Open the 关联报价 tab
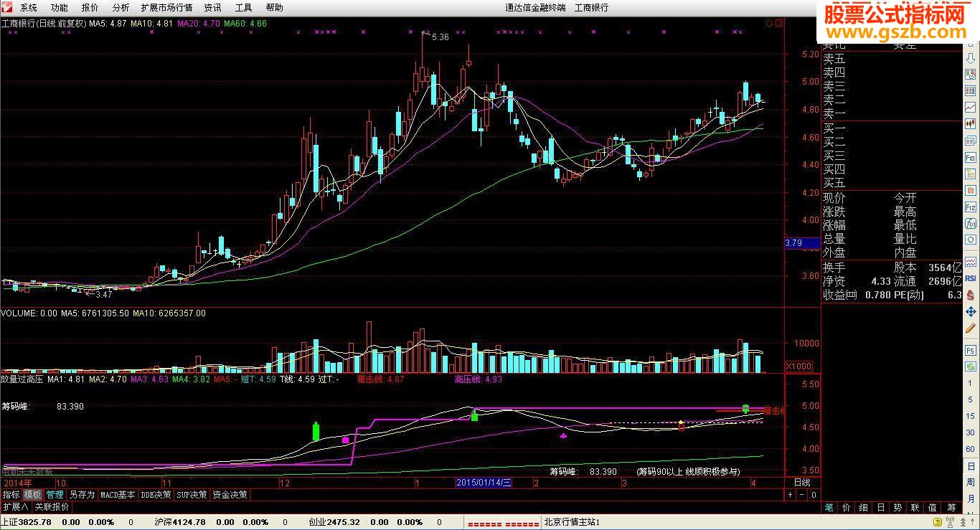Viewport: 980px width, 530px height. pos(52,506)
